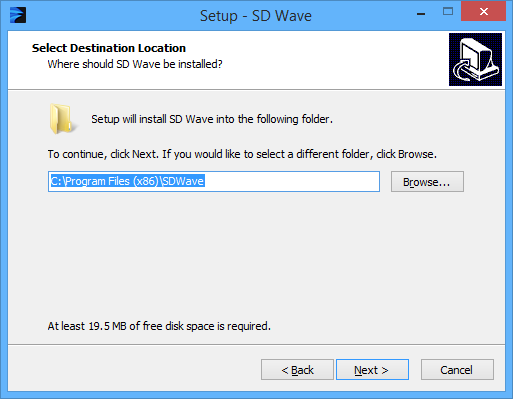Click the installer computer image
This screenshot has height=399, width=513.
(x=475, y=59)
